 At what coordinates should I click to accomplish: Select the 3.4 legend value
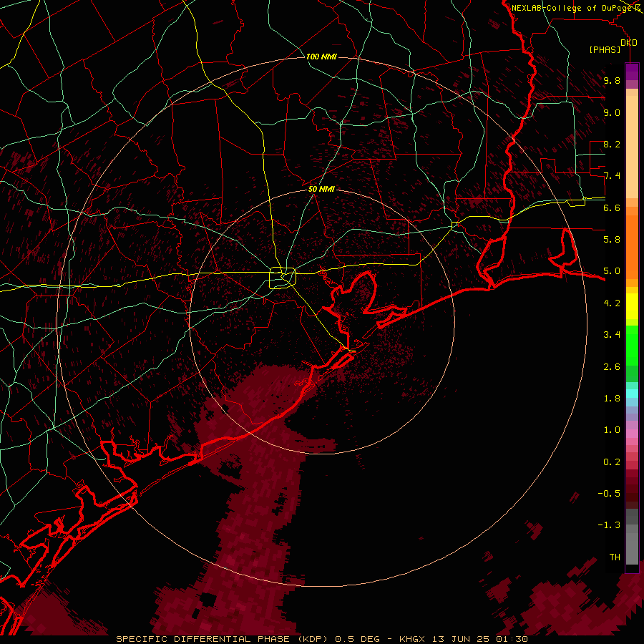pos(612,335)
